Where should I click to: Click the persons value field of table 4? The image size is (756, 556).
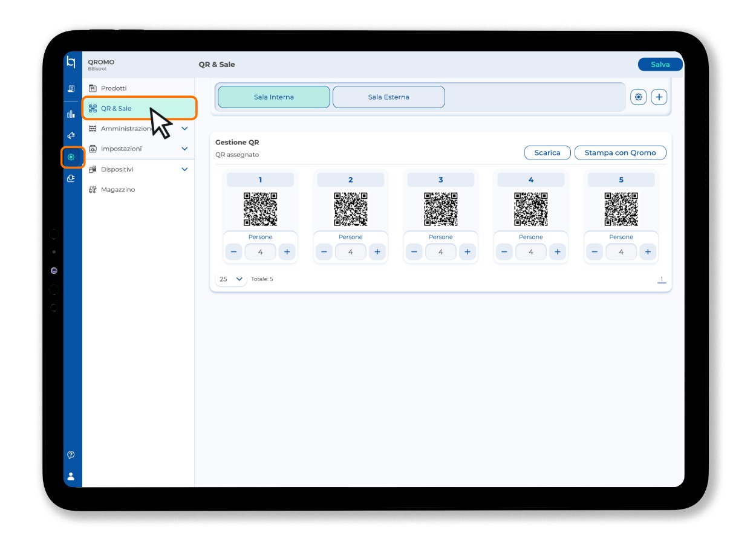[531, 252]
